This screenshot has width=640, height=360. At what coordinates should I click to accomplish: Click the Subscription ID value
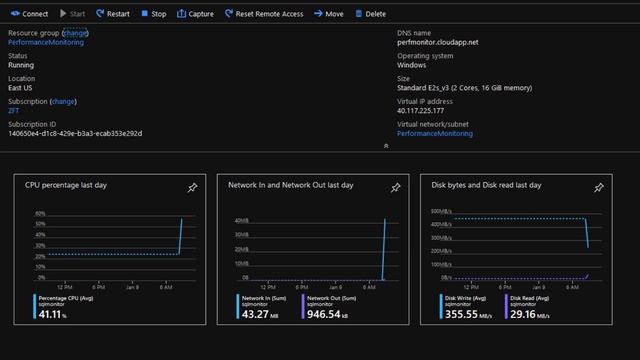[75, 133]
